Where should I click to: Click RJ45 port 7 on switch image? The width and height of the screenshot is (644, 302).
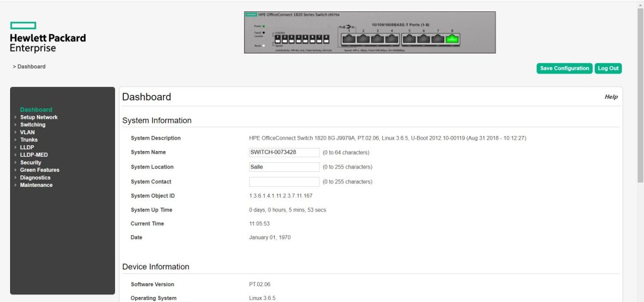click(x=438, y=39)
